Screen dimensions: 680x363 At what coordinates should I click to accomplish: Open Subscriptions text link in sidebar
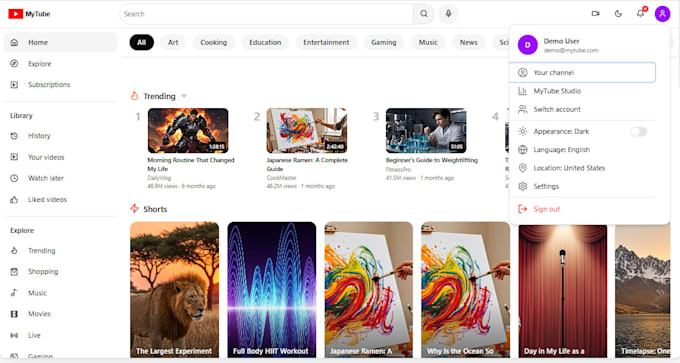click(49, 85)
